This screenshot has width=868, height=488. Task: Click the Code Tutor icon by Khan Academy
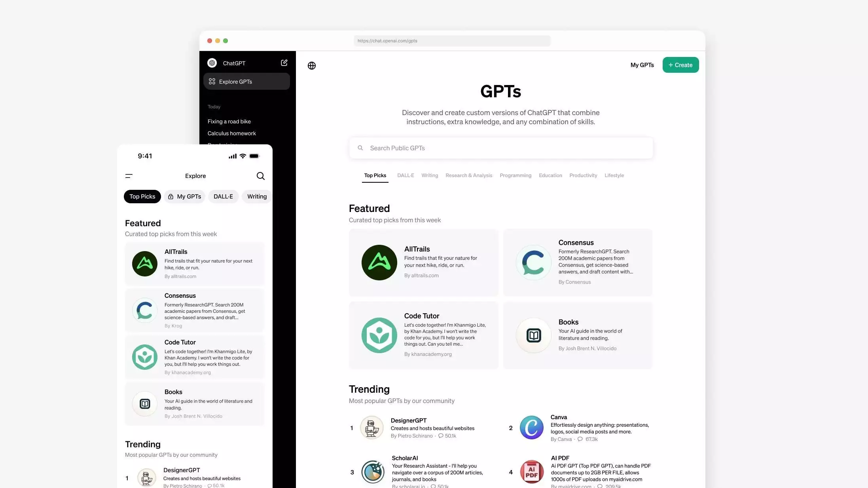[x=379, y=335]
